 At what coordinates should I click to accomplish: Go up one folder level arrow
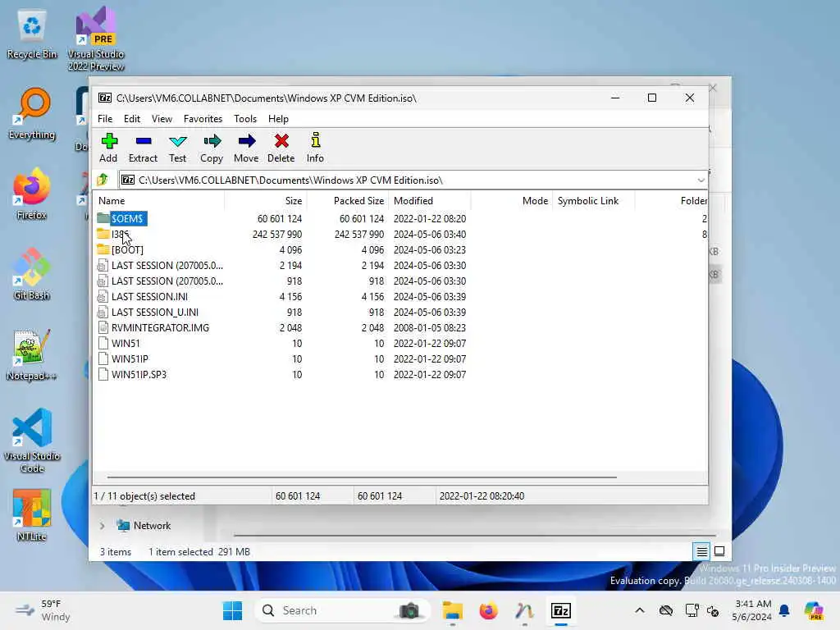(103, 180)
